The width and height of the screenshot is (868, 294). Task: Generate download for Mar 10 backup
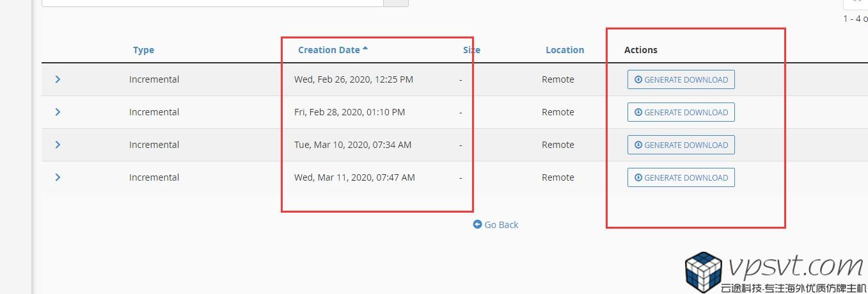pos(681,145)
